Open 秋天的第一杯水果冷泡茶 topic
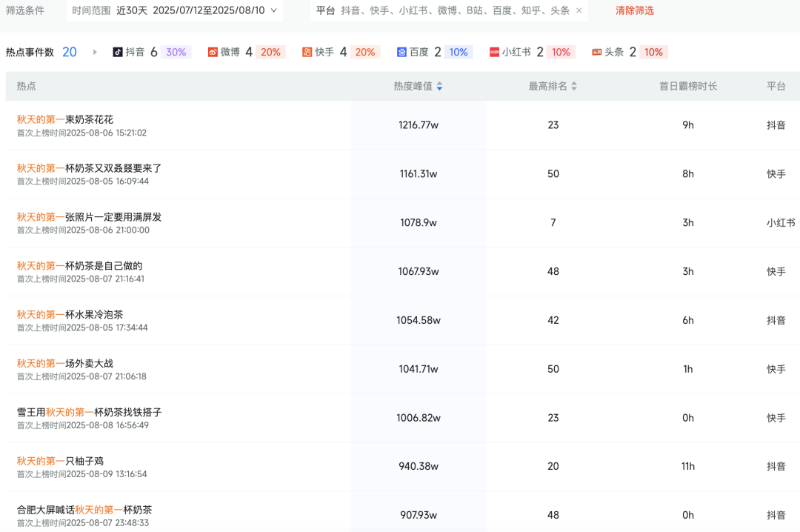 tap(70, 314)
